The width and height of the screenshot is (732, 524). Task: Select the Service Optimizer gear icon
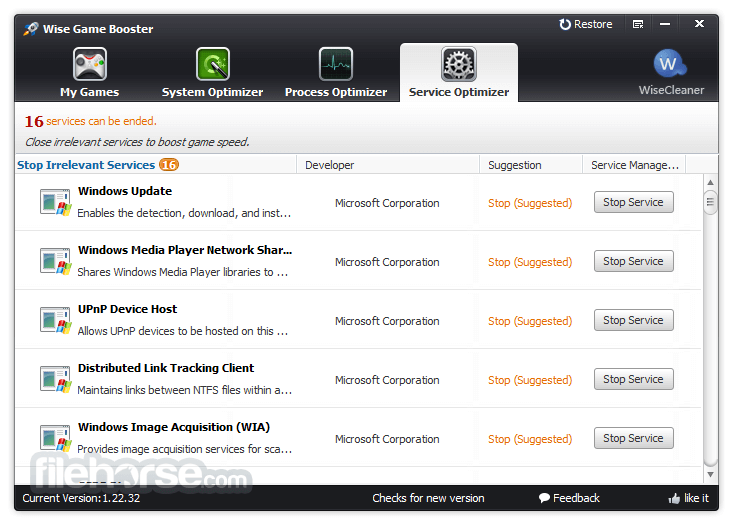click(459, 64)
